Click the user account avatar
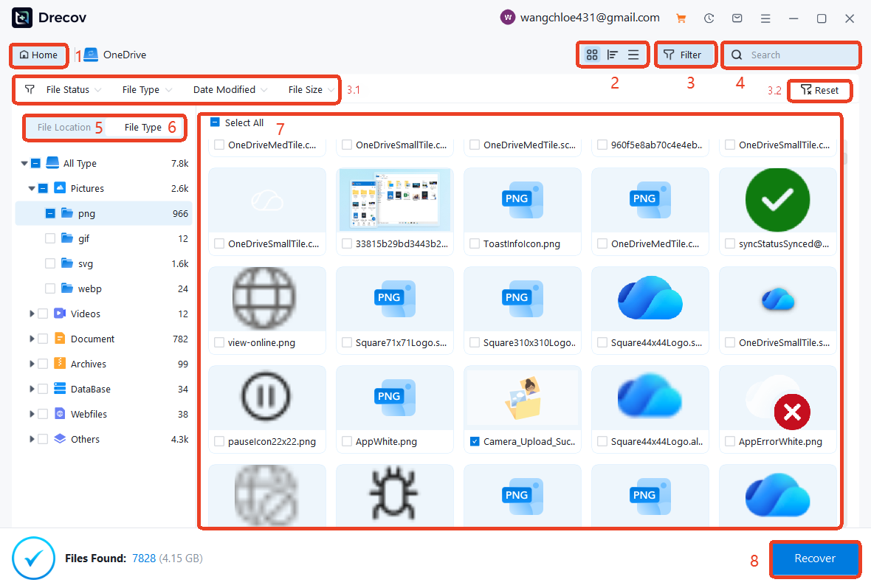 point(507,18)
